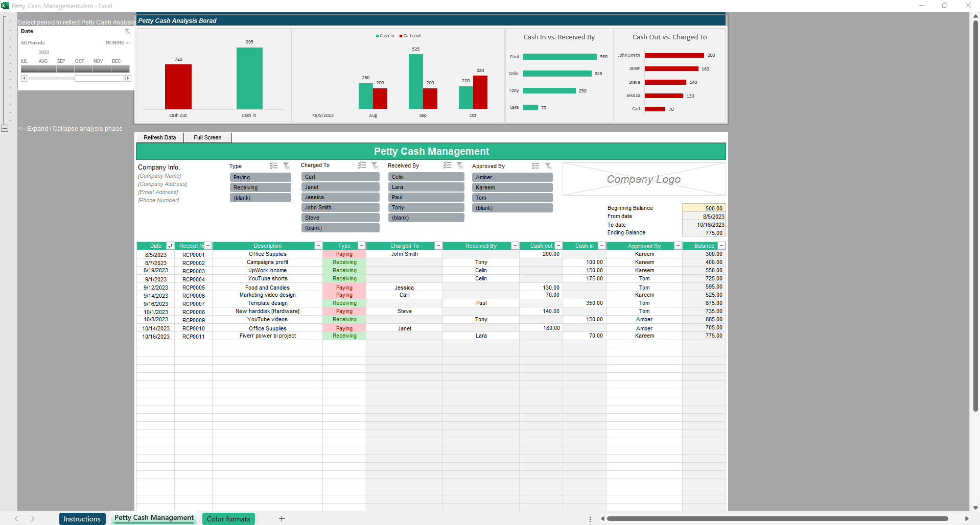
Task: Toggle Kareem in Approved By slicer
Action: (x=512, y=187)
